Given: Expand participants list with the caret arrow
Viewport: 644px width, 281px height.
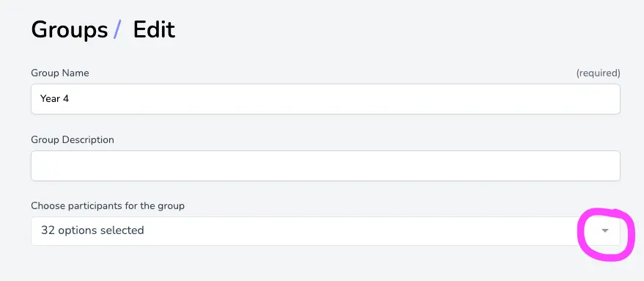Looking at the screenshot, I should (x=604, y=231).
